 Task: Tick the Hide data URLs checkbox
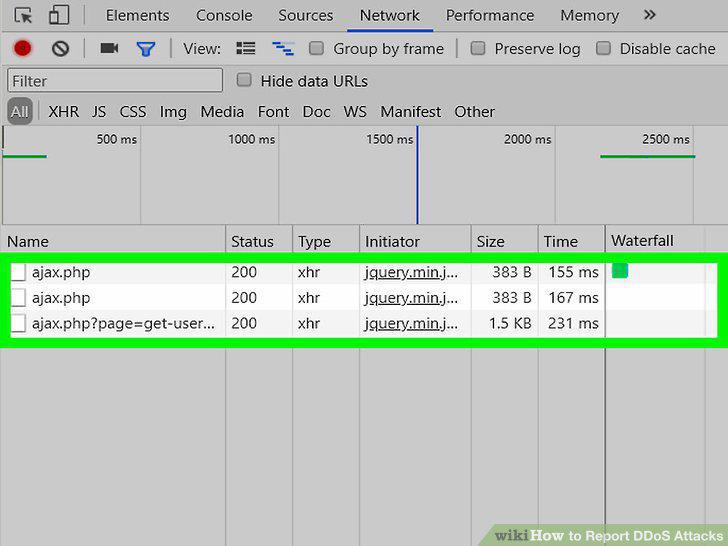[244, 80]
